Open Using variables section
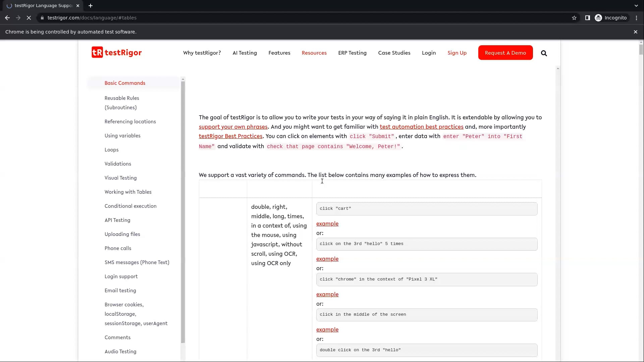 [x=122, y=136]
